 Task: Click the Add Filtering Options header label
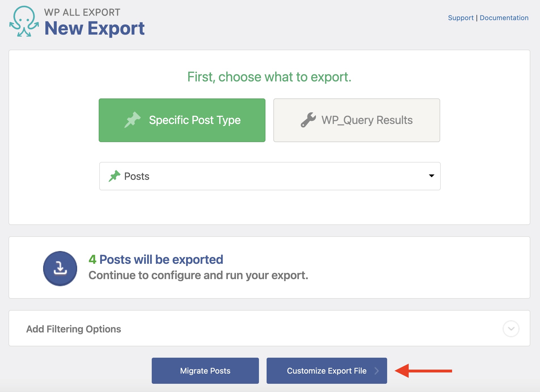74,329
